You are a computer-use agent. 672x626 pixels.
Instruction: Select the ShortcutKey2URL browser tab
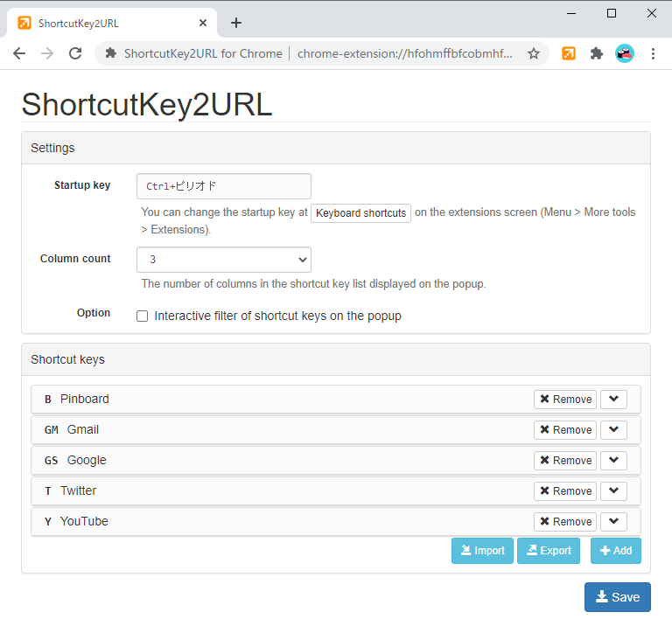(111, 23)
